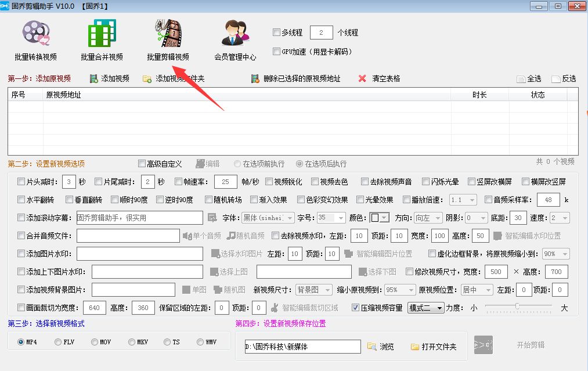588x371 pixels.
Task: Enable 水平翻转 checkbox
Action: tap(21, 200)
